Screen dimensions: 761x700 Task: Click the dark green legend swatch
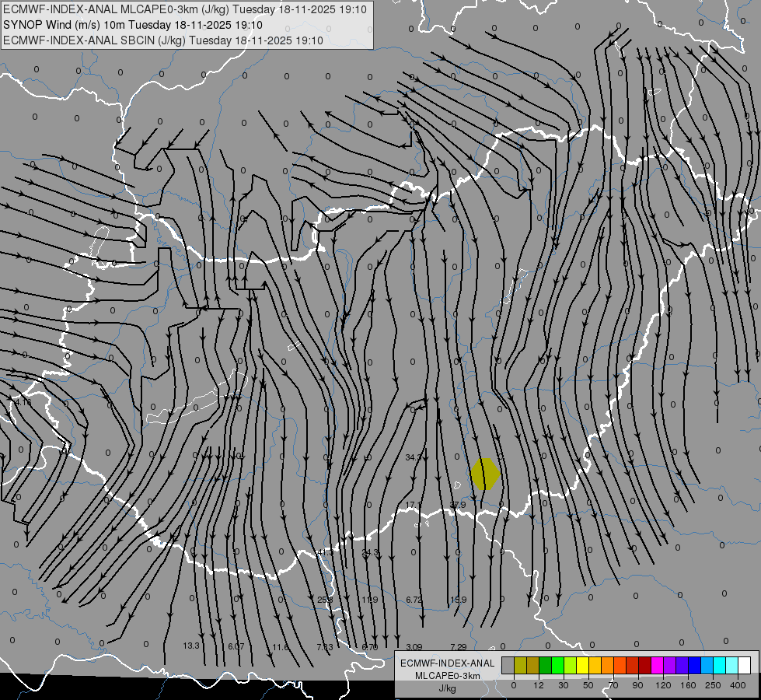point(546,665)
